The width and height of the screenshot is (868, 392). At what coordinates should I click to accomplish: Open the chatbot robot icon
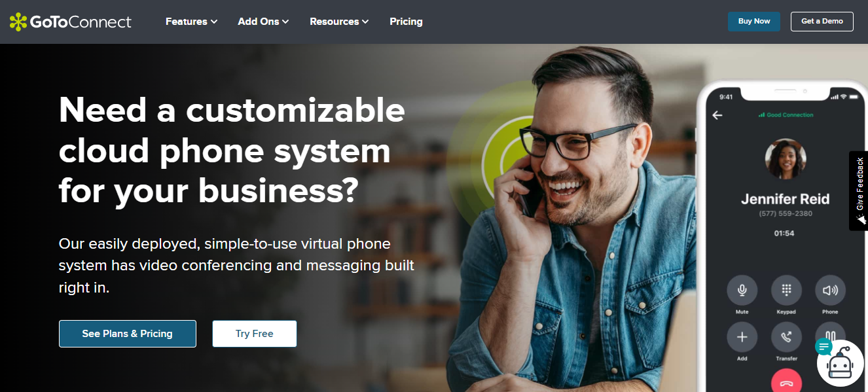pos(841,363)
